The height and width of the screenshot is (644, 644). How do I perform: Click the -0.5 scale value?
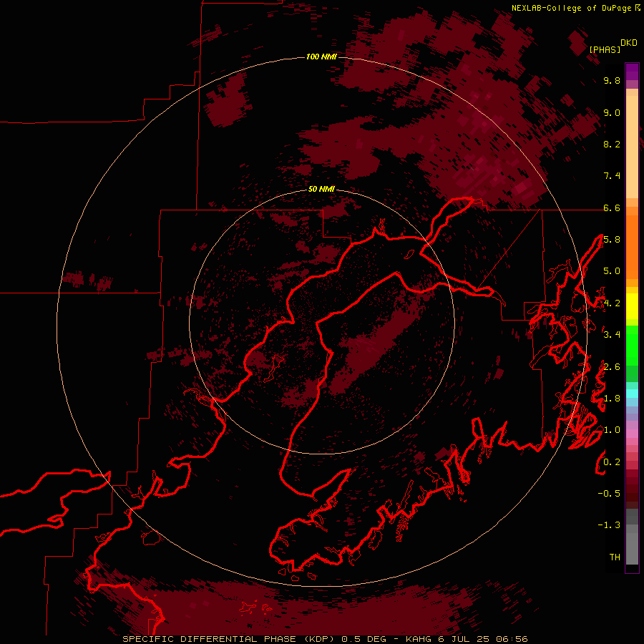[x=609, y=494]
